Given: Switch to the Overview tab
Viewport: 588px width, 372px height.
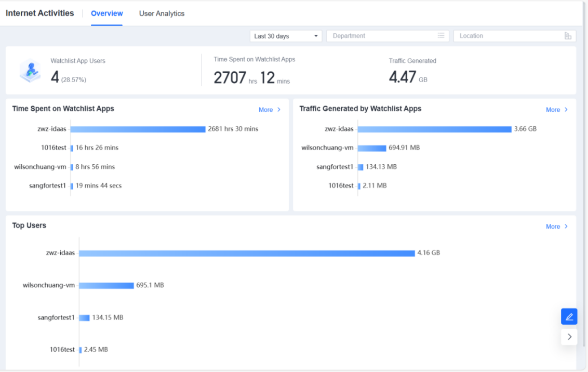Looking at the screenshot, I should point(107,14).
